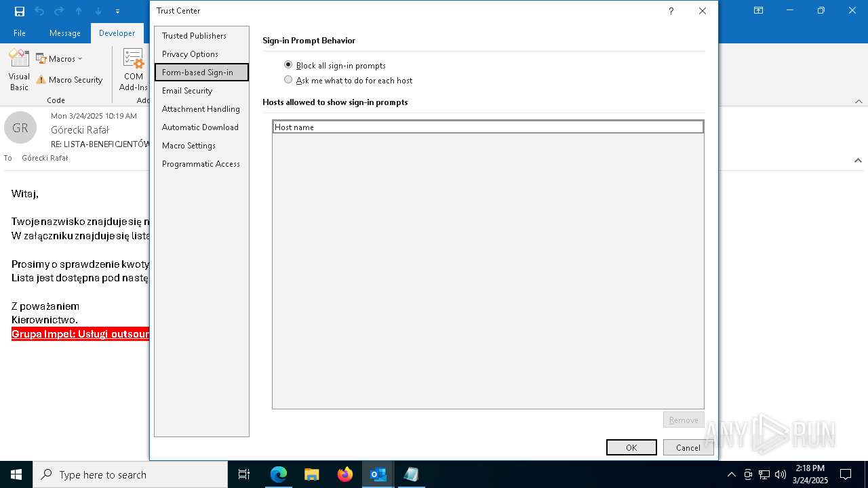The height and width of the screenshot is (488, 868).
Task: Select Form-based Sign-in category
Action: click(201, 72)
